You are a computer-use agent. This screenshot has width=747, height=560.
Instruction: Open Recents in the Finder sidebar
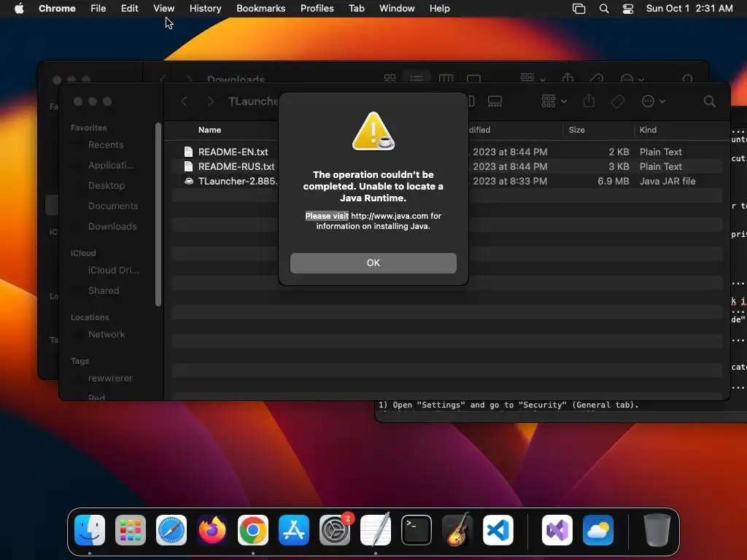coord(106,145)
